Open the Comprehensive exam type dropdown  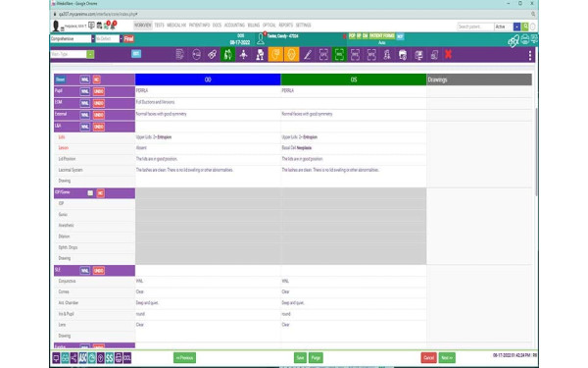(x=73, y=38)
